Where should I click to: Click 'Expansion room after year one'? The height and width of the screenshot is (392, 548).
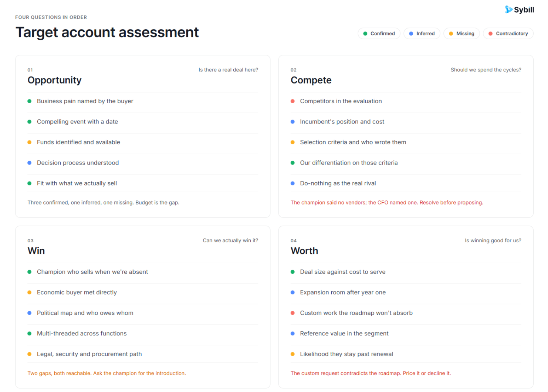pyautogui.click(x=343, y=293)
